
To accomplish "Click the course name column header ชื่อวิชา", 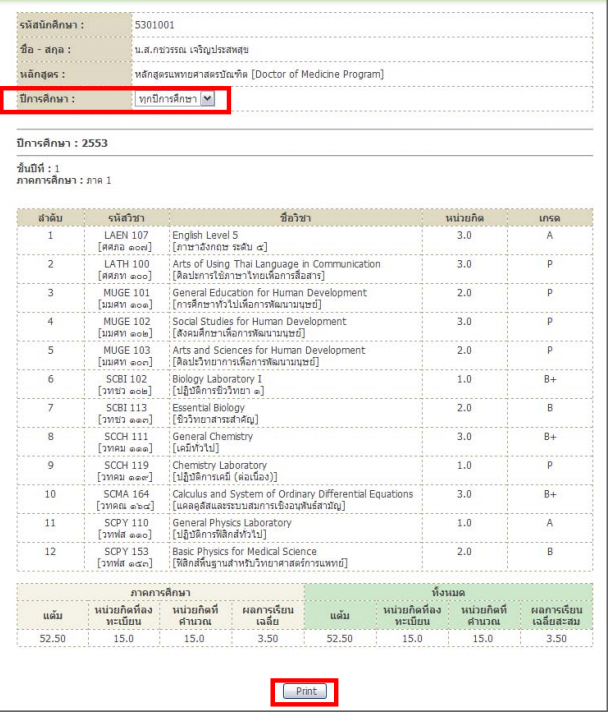I will pos(296,218).
